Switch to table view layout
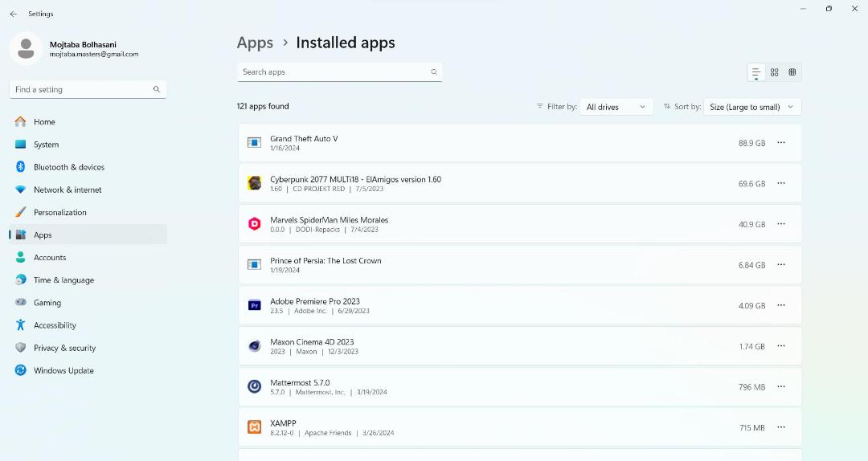This screenshot has width=868, height=461. [x=792, y=72]
